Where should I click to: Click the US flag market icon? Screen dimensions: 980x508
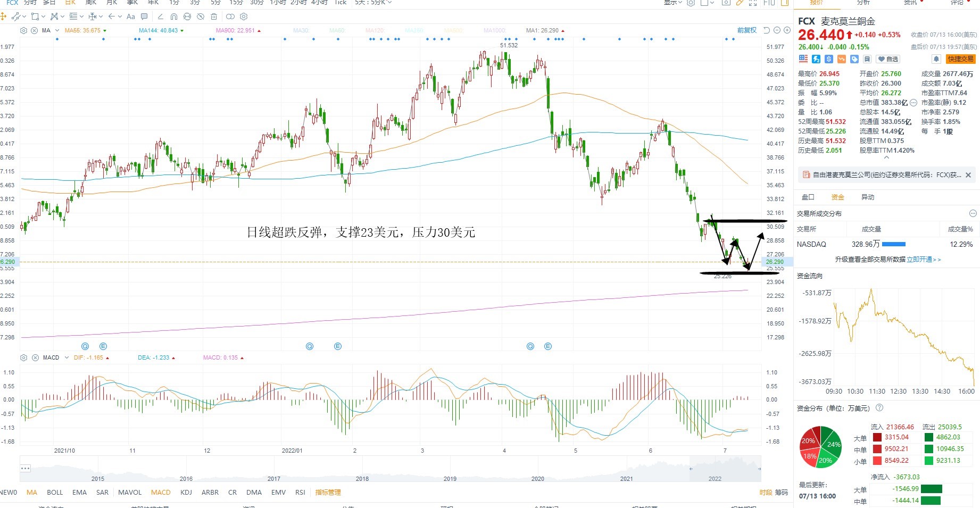click(803, 59)
